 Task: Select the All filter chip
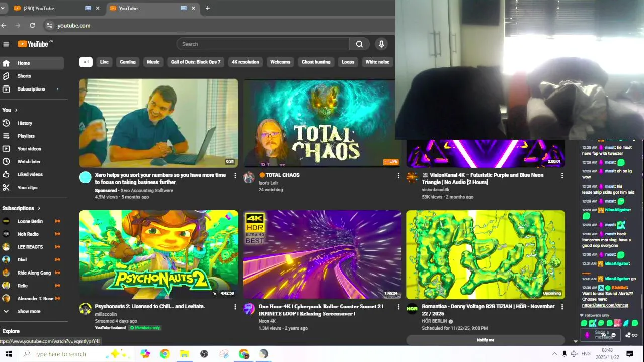coord(86,62)
